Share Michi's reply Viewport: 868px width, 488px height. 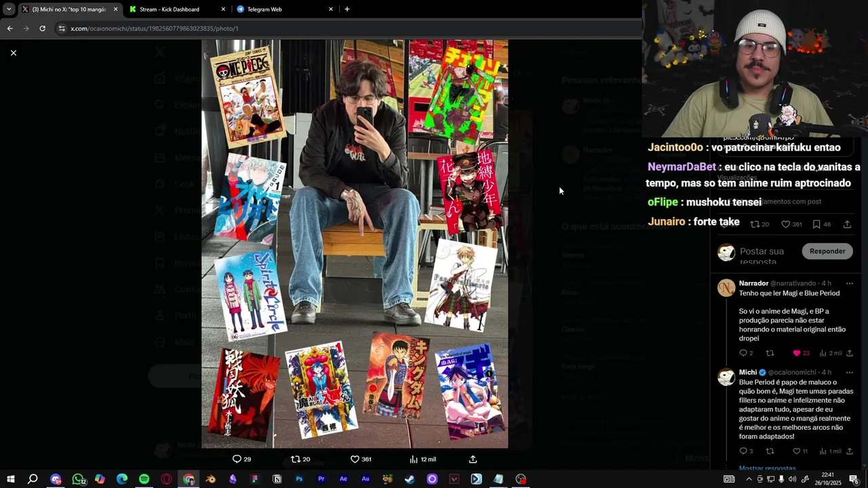[850, 451]
